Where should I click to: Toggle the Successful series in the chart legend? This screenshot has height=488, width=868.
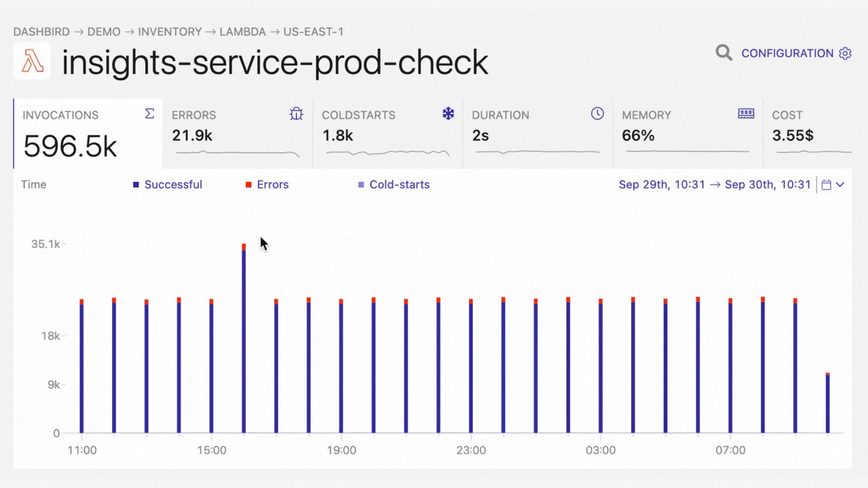tap(173, 184)
